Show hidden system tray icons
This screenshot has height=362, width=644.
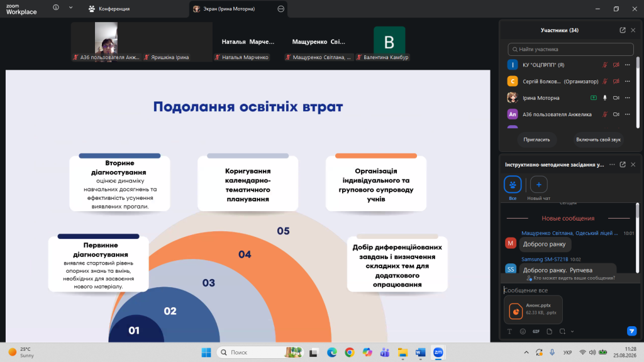click(x=526, y=352)
